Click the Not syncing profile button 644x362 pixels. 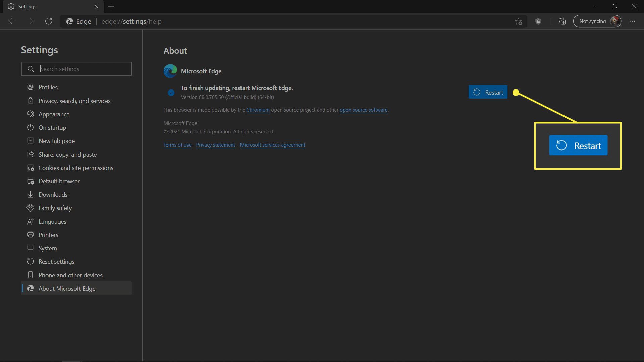point(597,21)
